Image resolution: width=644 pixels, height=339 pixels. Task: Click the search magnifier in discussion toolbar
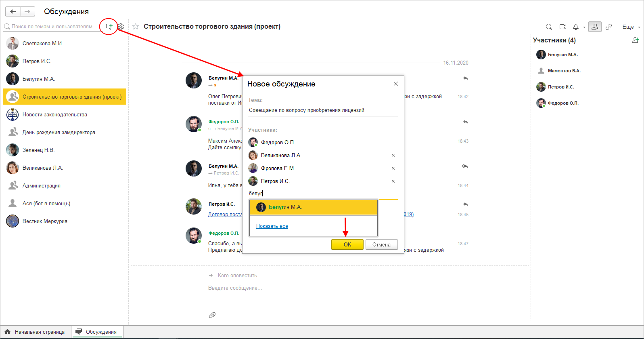point(549,27)
